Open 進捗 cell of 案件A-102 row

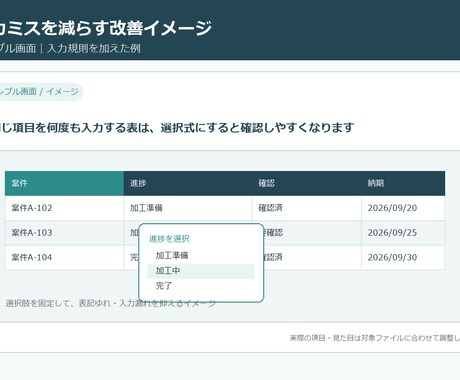point(188,208)
